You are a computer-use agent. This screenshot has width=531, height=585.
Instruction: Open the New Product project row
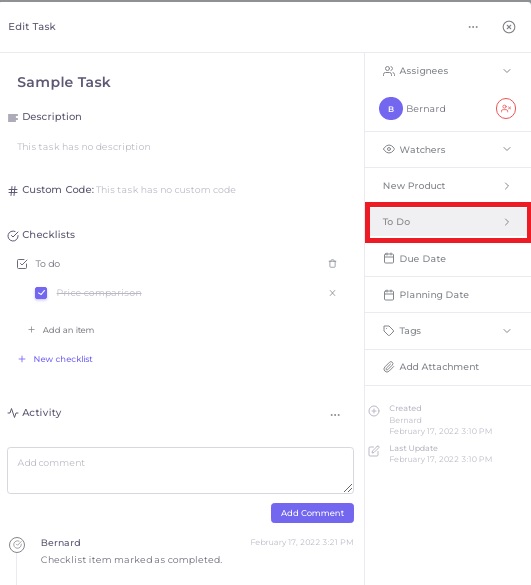click(448, 186)
